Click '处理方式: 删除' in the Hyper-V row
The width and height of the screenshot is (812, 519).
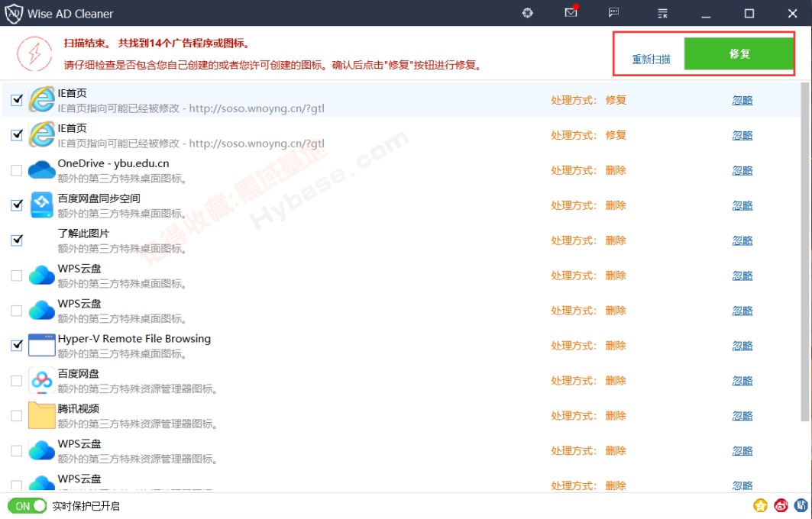click(589, 346)
